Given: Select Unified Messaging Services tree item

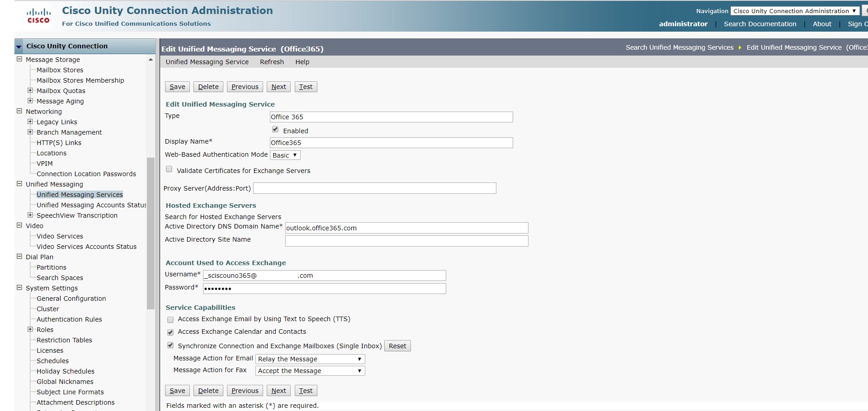Looking at the screenshot, I should point(80,195).
